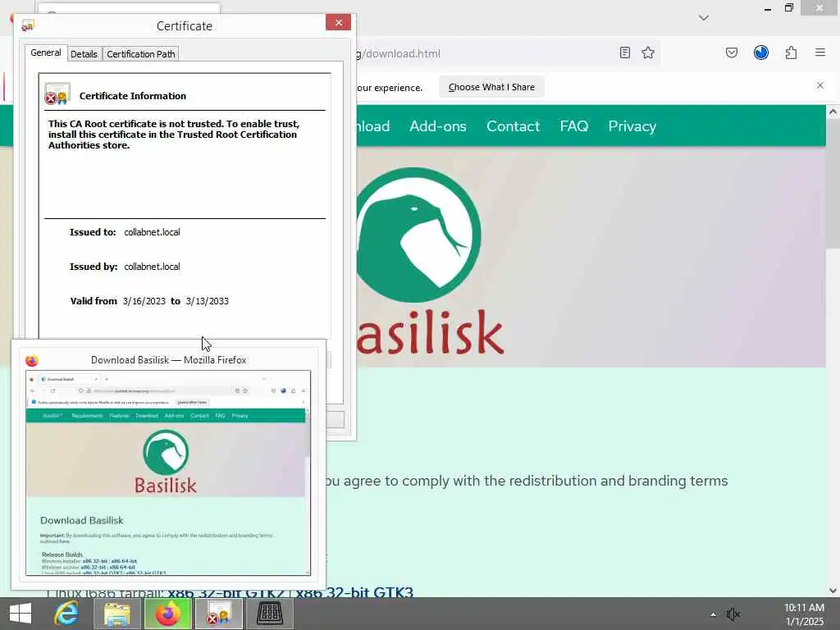Bookmark this page with the star icon
Image resolution: width=840 pixels, height=630 pixels.
[x=648, y=52]
